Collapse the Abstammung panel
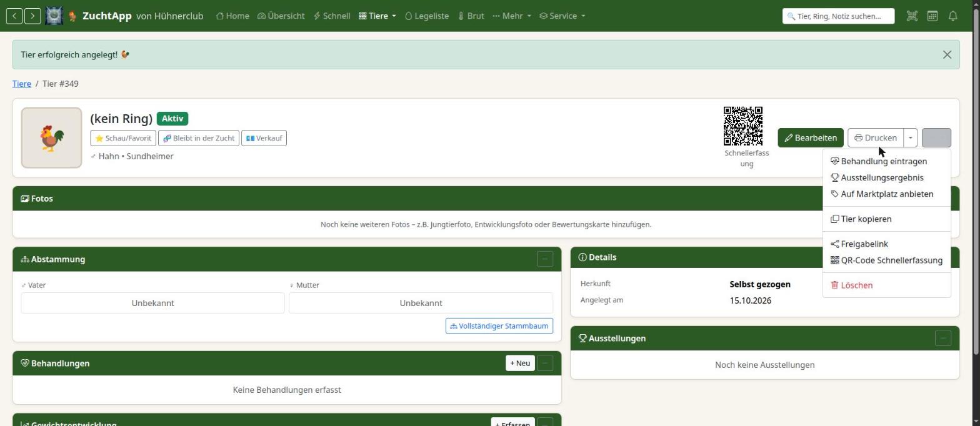The image size is (980, 426). tap(544, 259)
